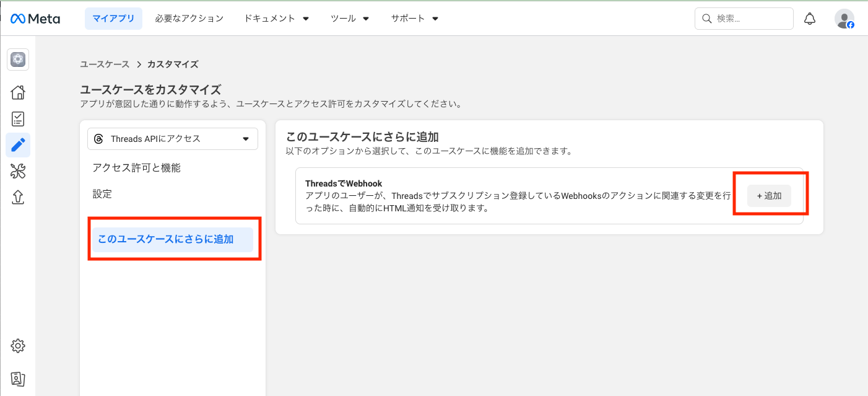Click the Meta logo in the header
Image resolution: width=868 pixels, height=396 pixels.
pos(35,18)
